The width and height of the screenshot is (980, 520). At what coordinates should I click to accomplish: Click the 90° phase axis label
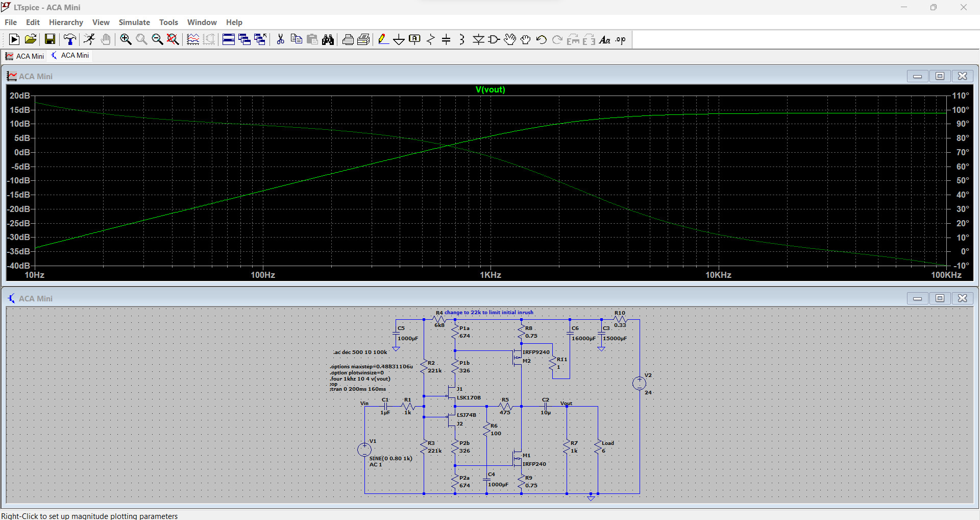click(963, 124)
